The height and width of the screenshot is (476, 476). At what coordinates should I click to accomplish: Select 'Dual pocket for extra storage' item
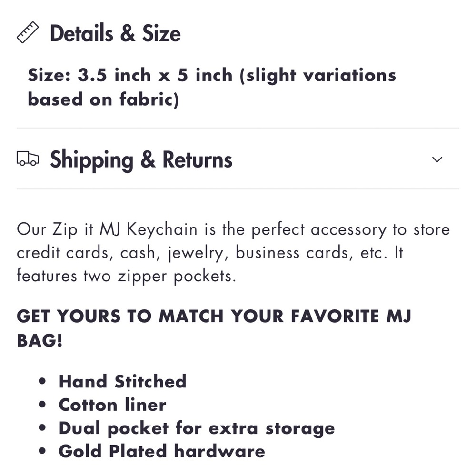pos(197,428)
